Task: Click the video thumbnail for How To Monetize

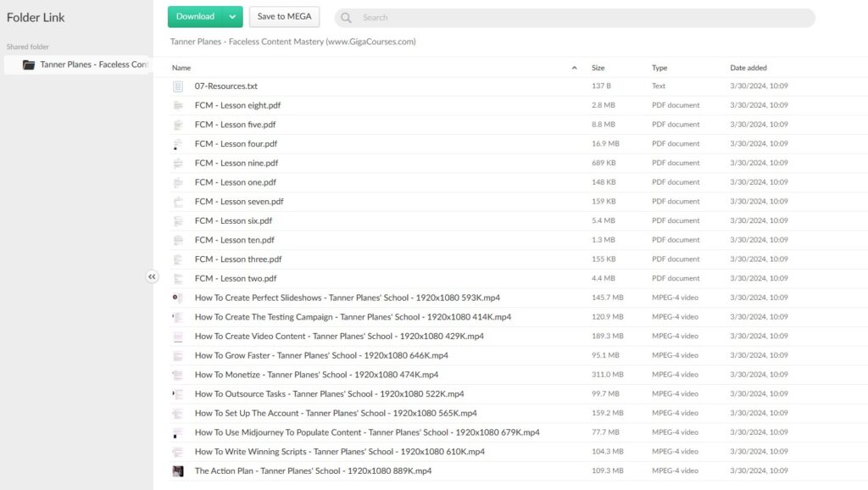Action: tap(179, 375)
